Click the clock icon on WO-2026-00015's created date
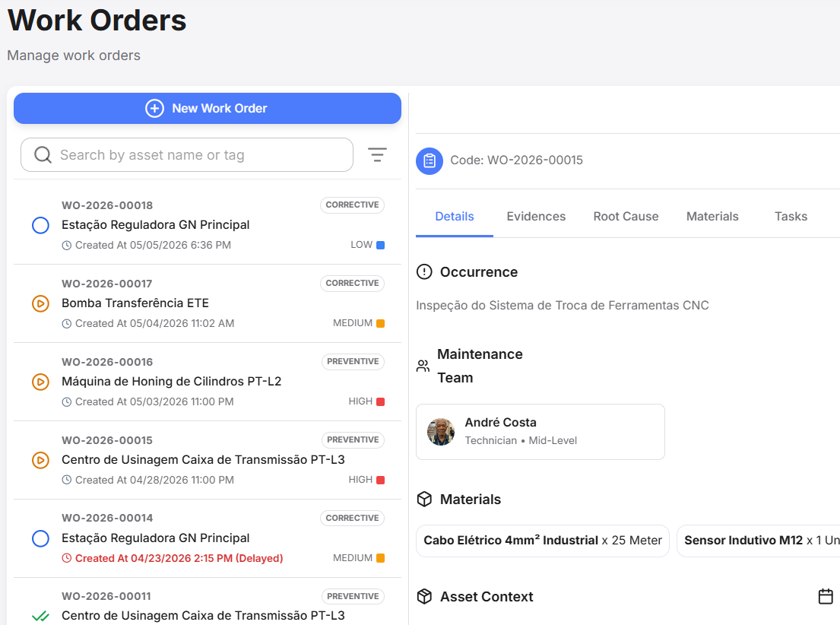This screenshot has height=625, width=840. (x=66, y=481)
